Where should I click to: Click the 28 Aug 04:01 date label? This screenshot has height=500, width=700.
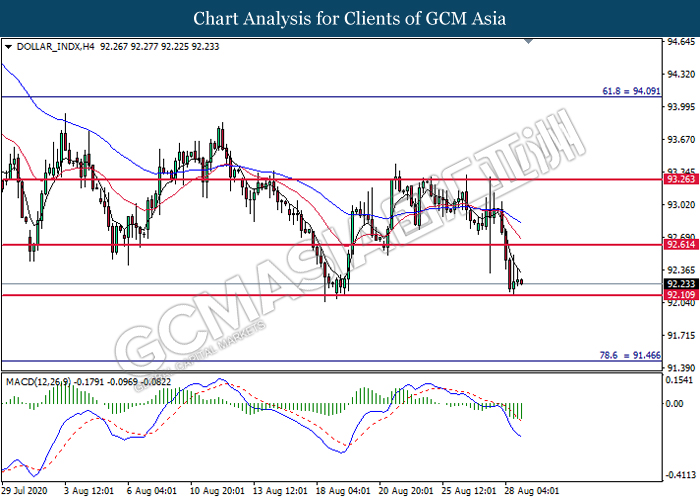[532, 491]
